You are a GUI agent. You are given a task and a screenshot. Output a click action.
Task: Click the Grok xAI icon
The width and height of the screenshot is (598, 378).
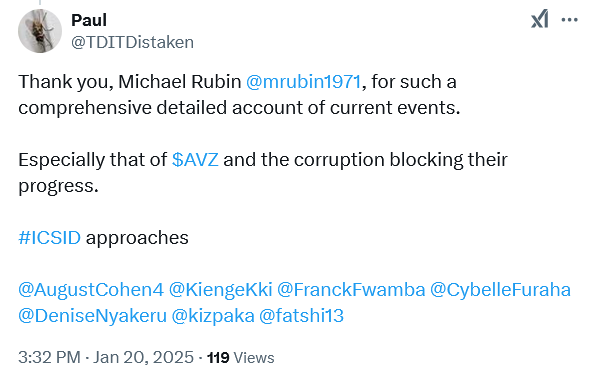point(540,19)
